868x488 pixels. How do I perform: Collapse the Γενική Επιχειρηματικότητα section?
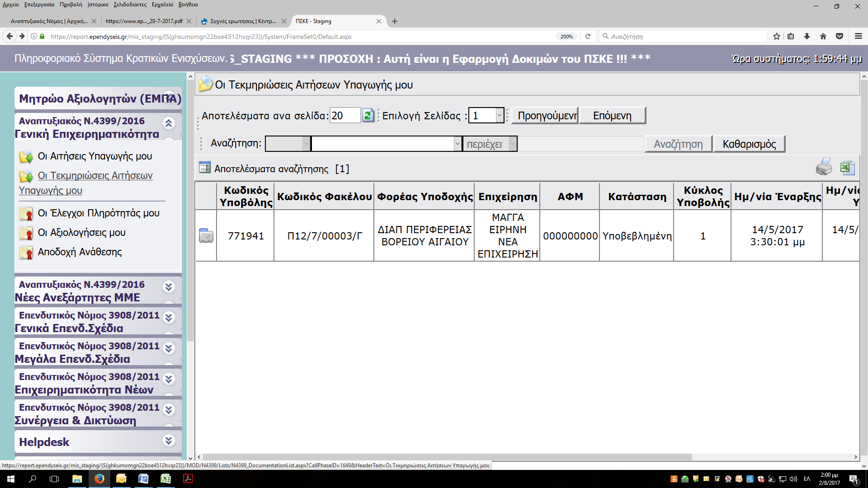pyautogui.click(x=169, y=123)
